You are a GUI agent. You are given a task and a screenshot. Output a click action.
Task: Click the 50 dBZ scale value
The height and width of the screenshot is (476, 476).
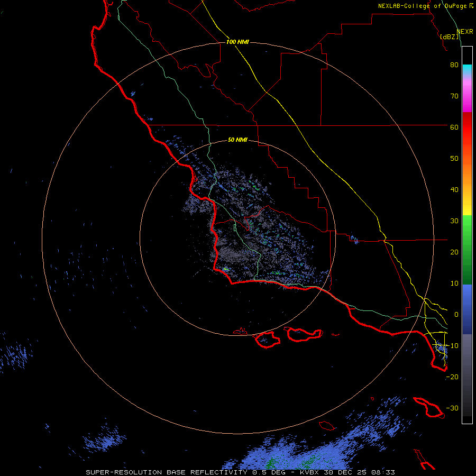click(454, 159)
